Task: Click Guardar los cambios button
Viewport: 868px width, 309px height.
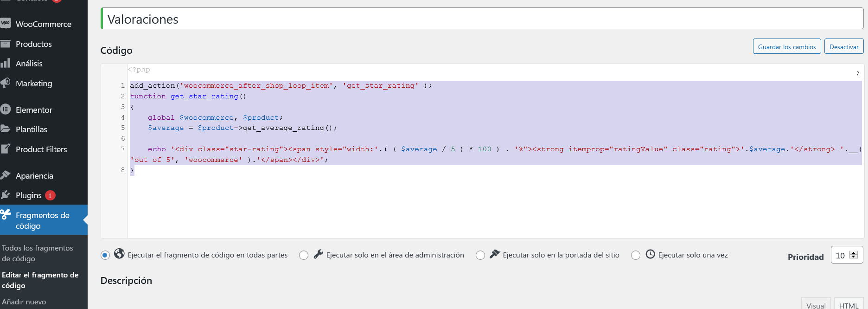Action: click(x=787, y=46)
